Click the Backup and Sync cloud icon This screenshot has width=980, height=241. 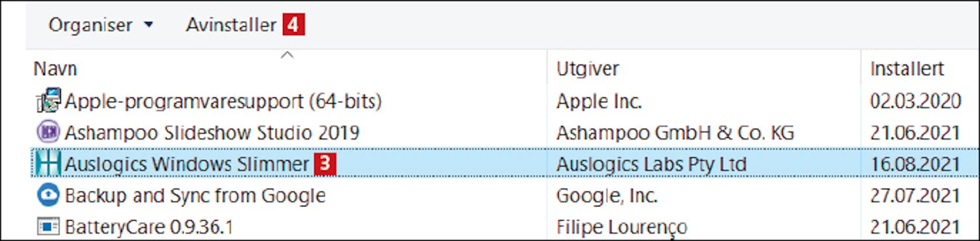point(48,195)
